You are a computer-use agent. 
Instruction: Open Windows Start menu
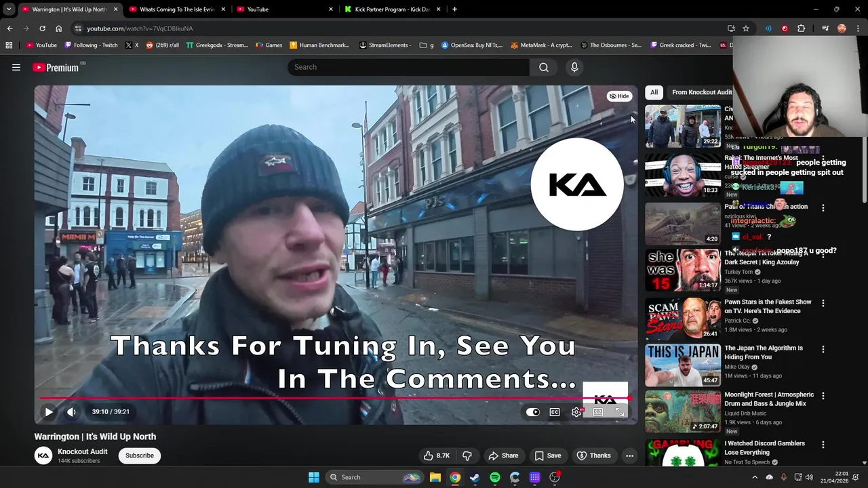pos(314,477)
